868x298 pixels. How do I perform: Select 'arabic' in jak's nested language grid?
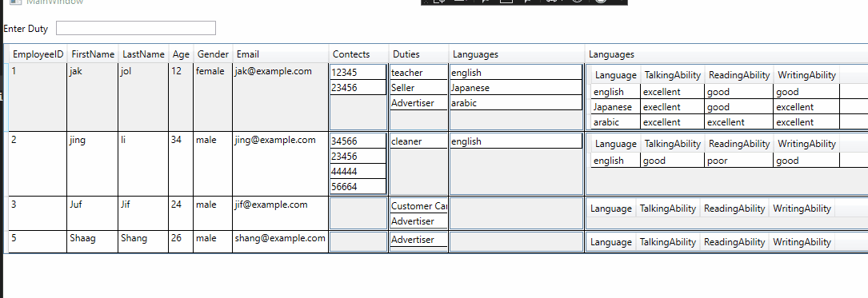coord(615,122)
